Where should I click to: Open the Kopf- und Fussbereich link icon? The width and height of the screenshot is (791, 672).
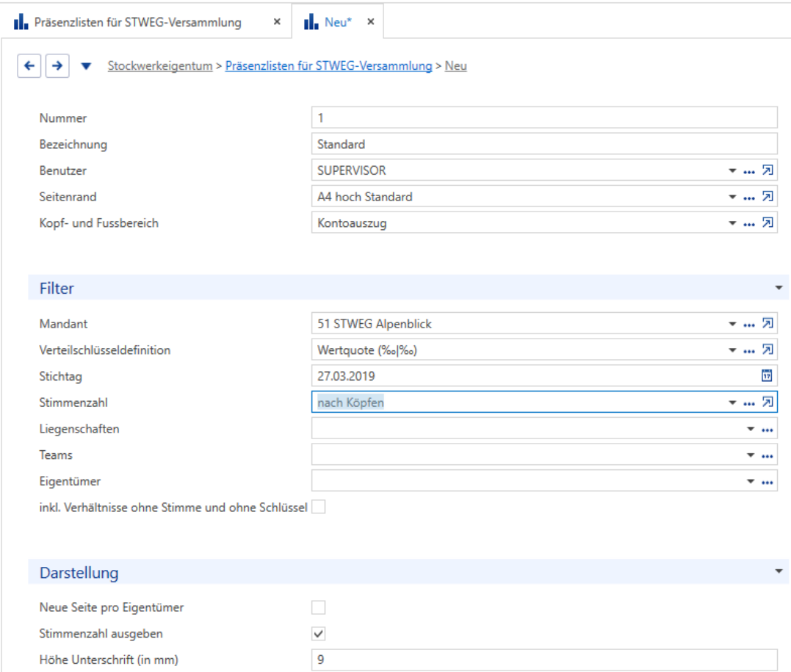[x=767, y=223]
